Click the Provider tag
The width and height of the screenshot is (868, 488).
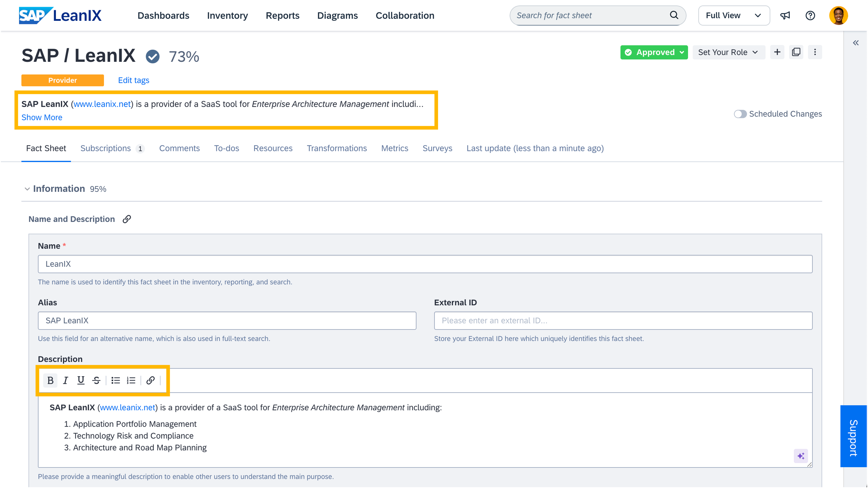click(x=63, y=81)
